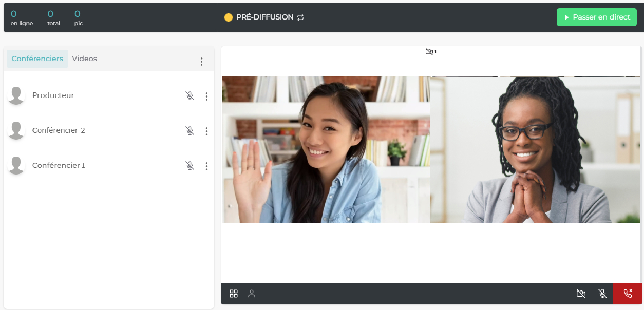Click the camera-off indicator above the videos
Screen dimensions: 644x310
(x=431, y=52)
